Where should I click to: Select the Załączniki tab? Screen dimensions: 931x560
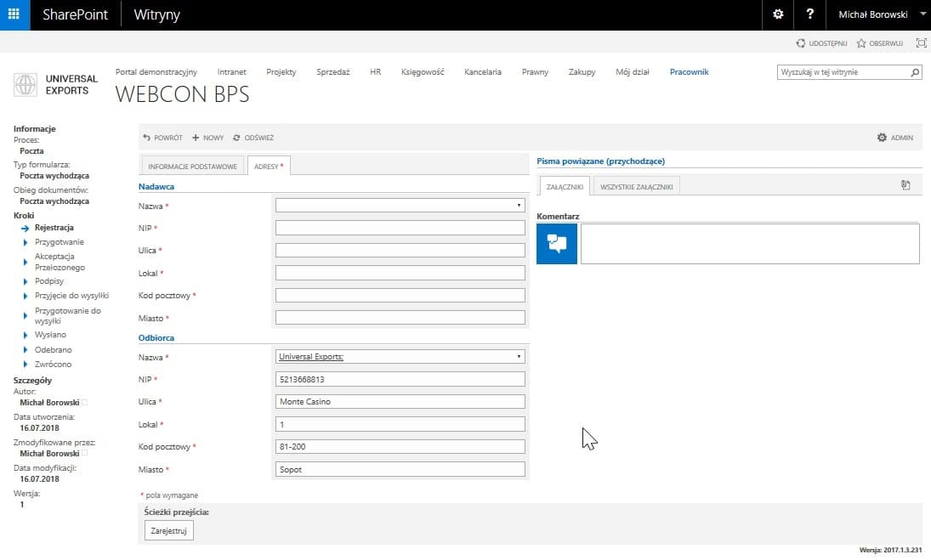[x=565, y=187]
